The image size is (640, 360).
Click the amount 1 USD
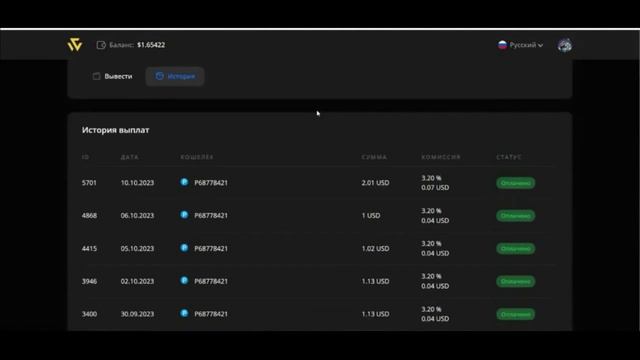point(371,216)
